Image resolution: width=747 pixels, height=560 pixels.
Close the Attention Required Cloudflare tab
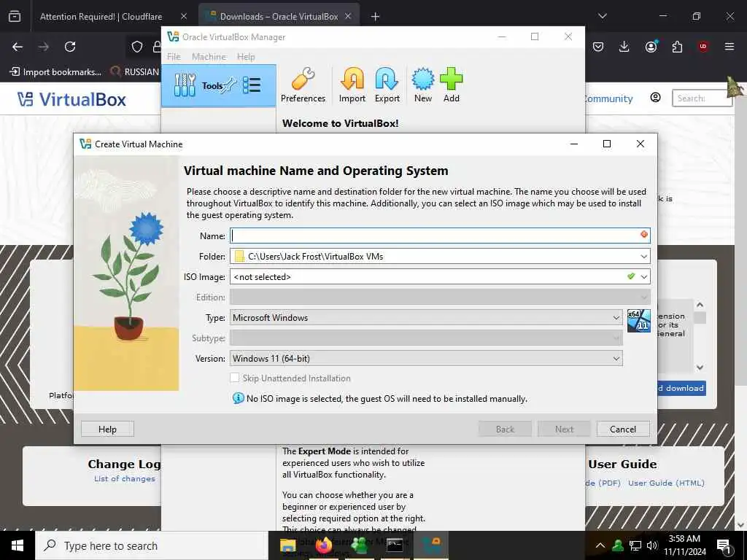click(184, 17)
